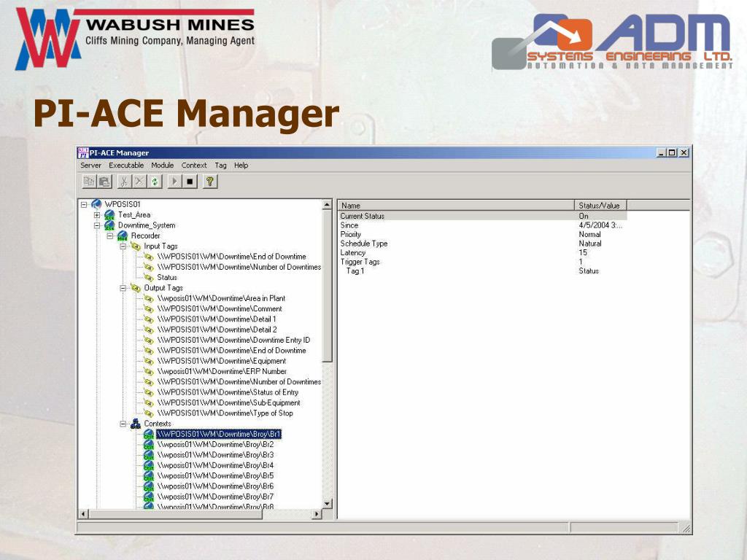Open the Executable menu
This screenshot has height=560, width=747.
click(x=126, y=166)
